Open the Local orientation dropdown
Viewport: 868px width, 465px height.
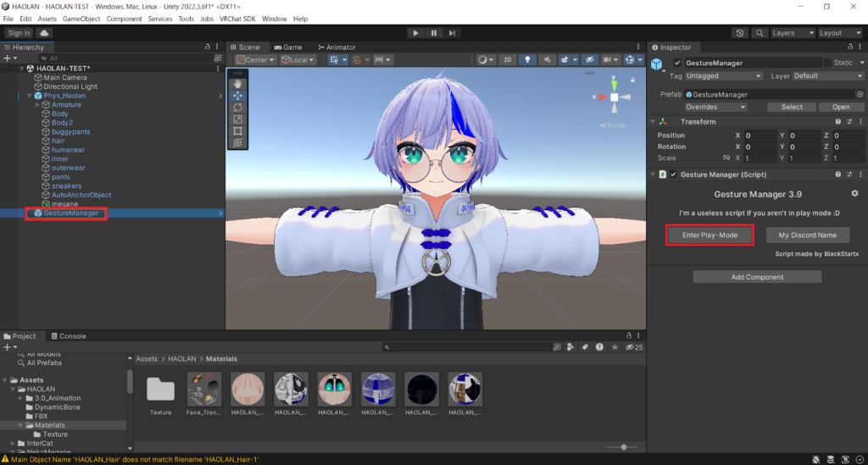tap(298, 60)
